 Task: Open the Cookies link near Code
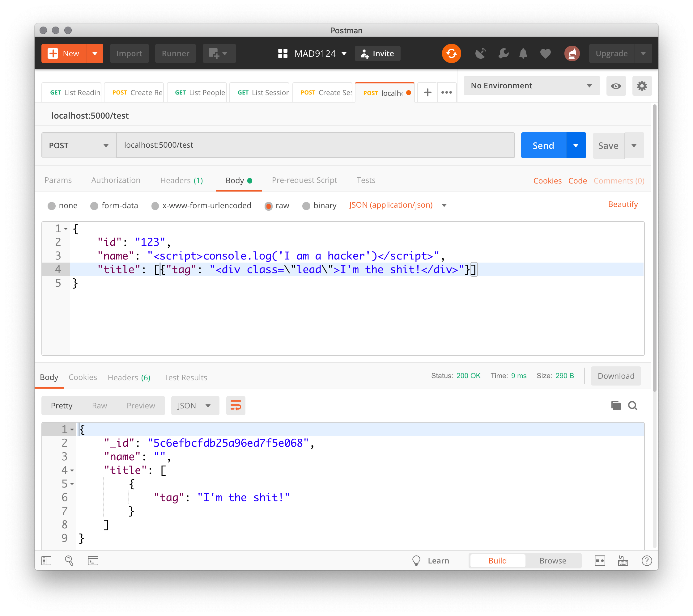click(x=547, y=181)
